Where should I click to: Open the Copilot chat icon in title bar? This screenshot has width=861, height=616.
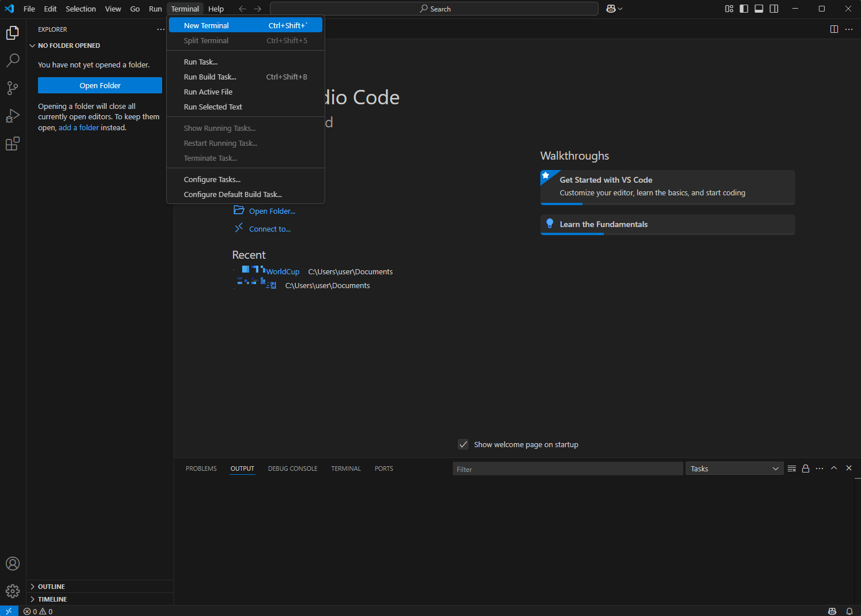coord(611,9)
